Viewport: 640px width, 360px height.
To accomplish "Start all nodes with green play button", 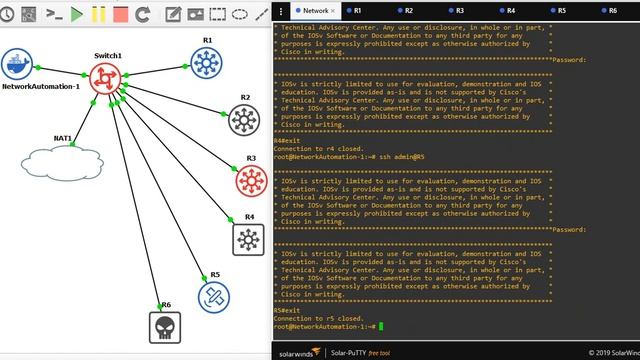I will click(76, 15).
